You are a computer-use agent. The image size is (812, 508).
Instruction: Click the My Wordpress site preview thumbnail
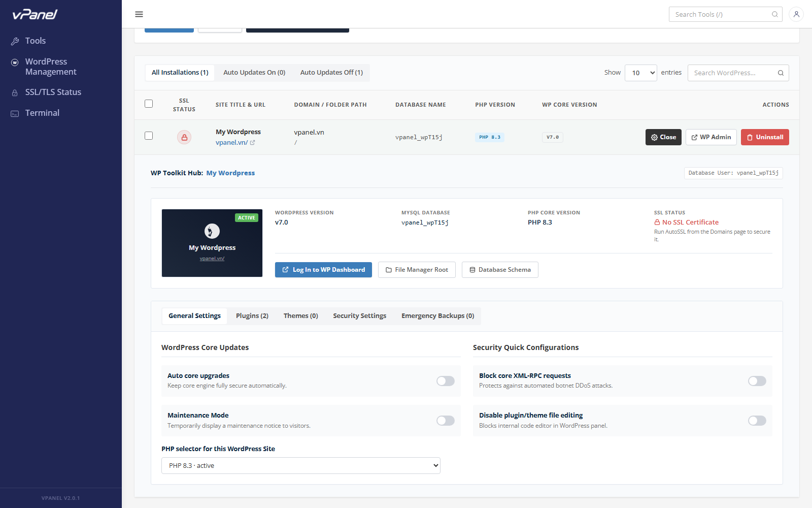tap(212, 243)
